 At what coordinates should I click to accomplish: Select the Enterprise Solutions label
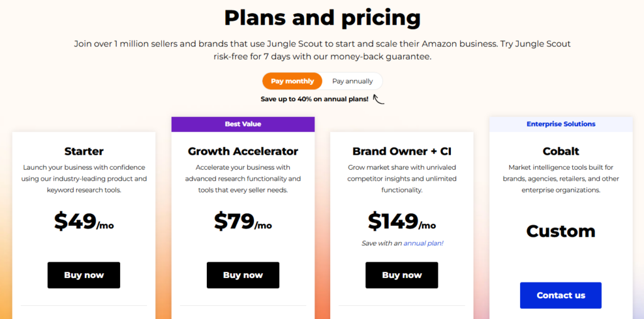coord(560,124)
